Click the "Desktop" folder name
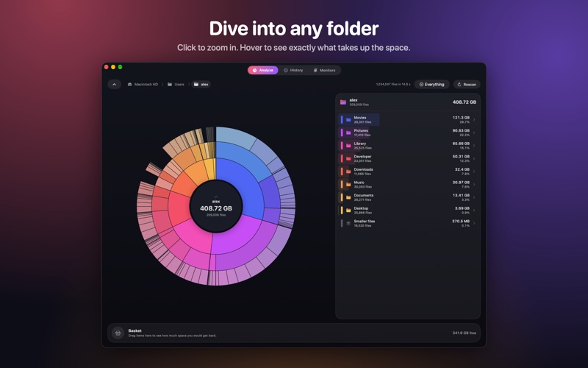Viewport: 588px width, 368px height. pos(361,208)
